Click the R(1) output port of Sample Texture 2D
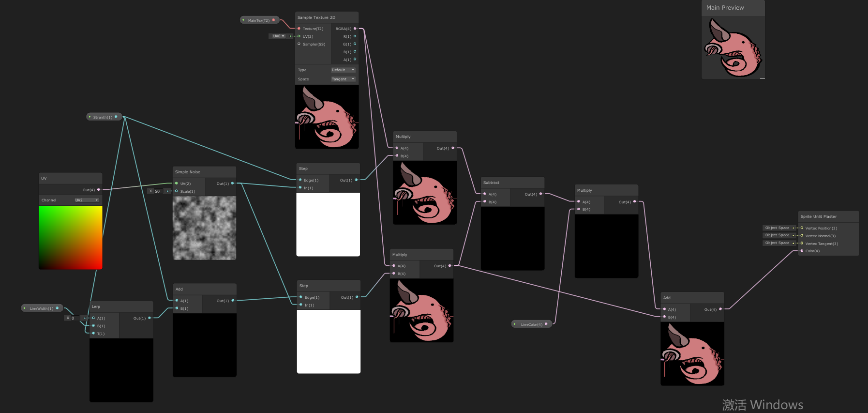This screenshot has width=868, height=413. click(355, 36)
